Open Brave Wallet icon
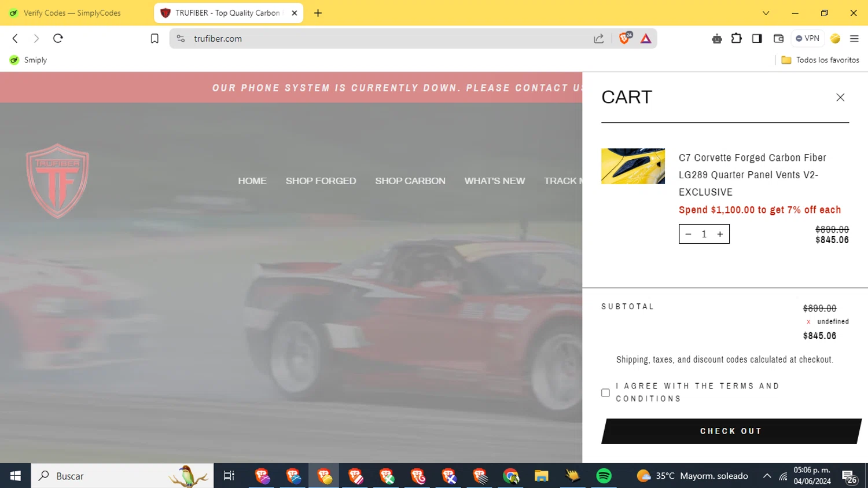868x488 pixels. [778, 39]
